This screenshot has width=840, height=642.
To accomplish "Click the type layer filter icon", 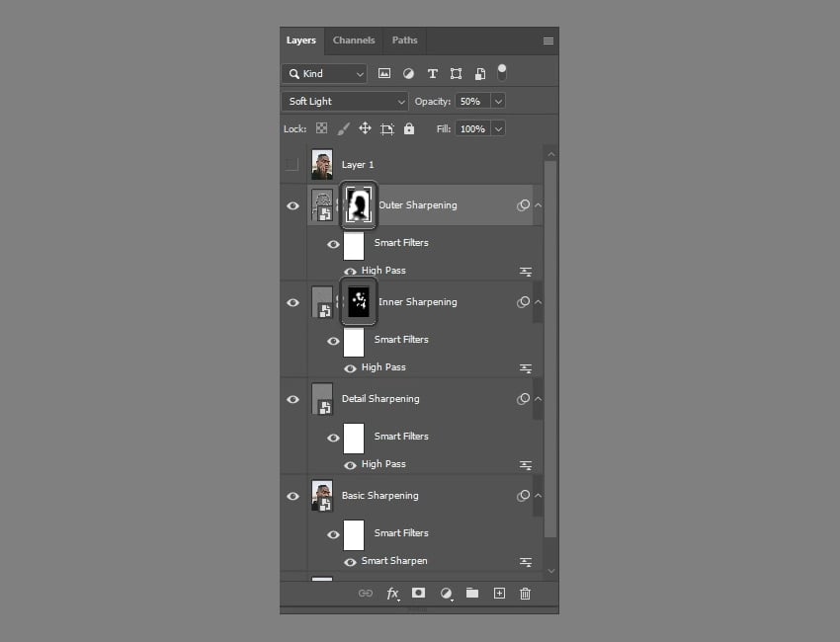I will pos(432,74).
